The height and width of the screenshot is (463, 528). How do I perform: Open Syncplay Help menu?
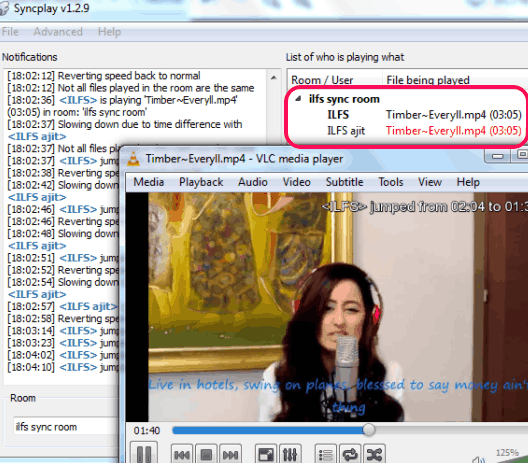click(109, 32)
